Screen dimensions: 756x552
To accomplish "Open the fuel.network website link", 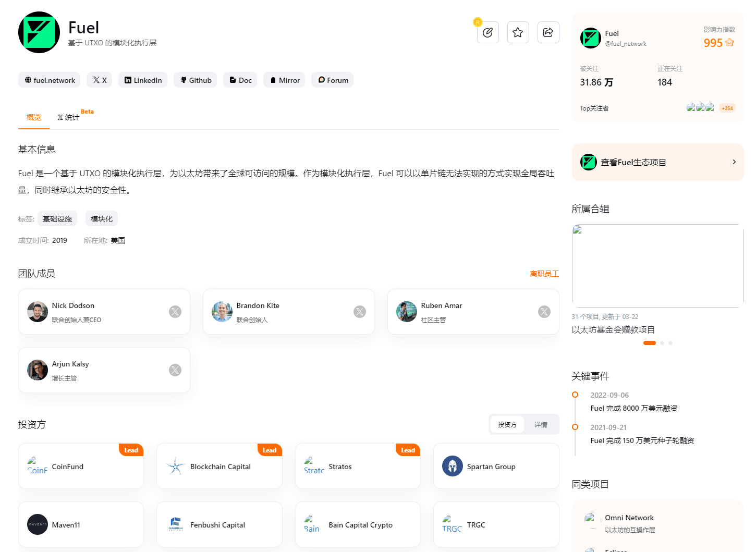I will [x=50, y=80].
